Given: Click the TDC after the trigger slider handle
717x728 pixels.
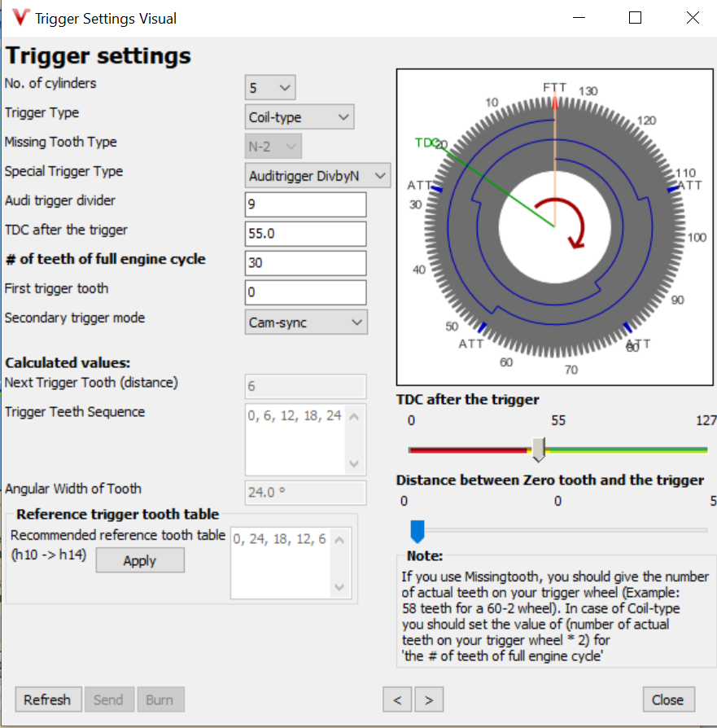Looking at the screenshot, I should pos(538,449).
